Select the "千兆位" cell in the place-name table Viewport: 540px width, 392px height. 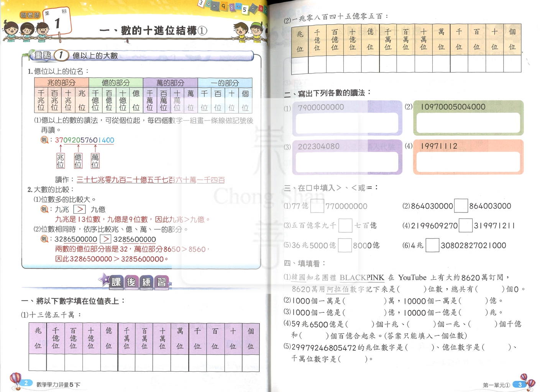coord(41,100)
